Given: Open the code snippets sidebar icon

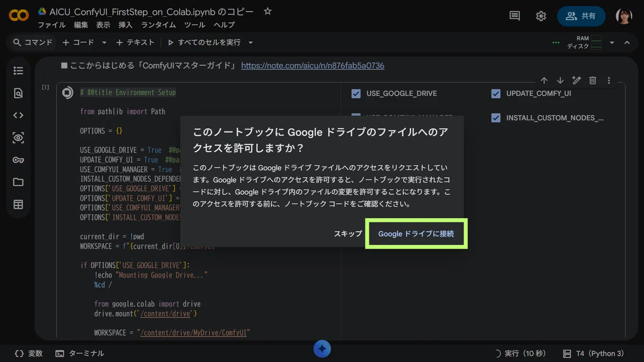Looking at the screenshot, I should [x=18, y=115].
